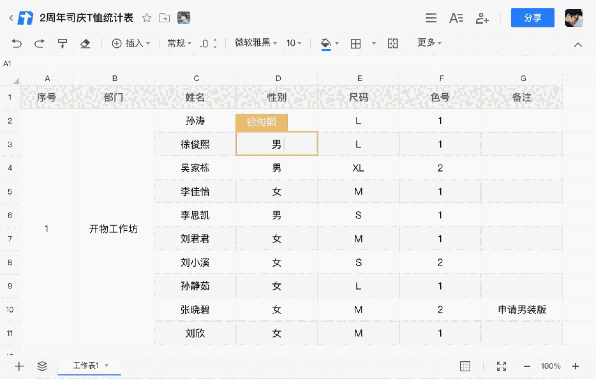Apply cell borders icon
Image resolution: width=596 pixels, height=379 pixels.
coord(356,44)
